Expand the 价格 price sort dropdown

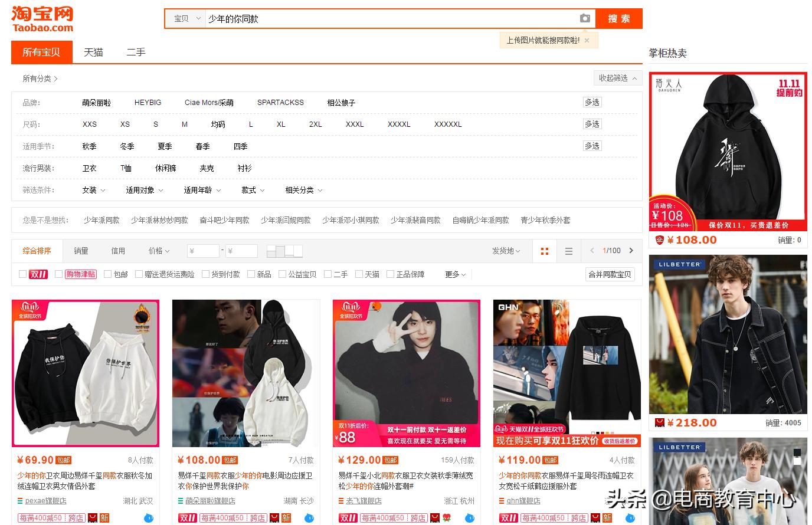pyautogui.click(x=158, y=250)
